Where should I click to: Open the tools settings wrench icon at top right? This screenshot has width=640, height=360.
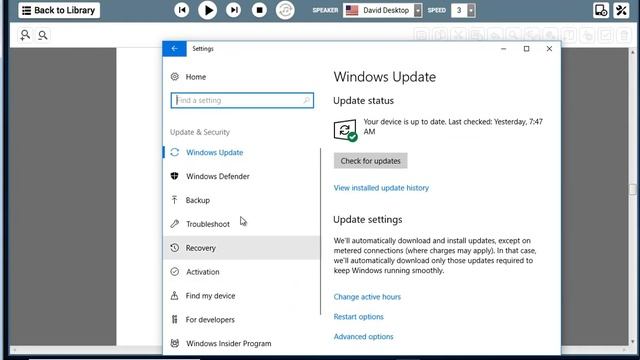pyautogui.click(x=622, y=10)
